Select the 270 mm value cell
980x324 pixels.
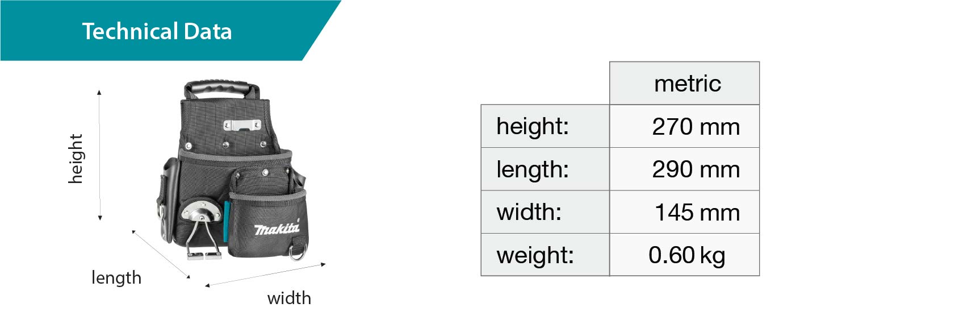click(x=696, y=126)
